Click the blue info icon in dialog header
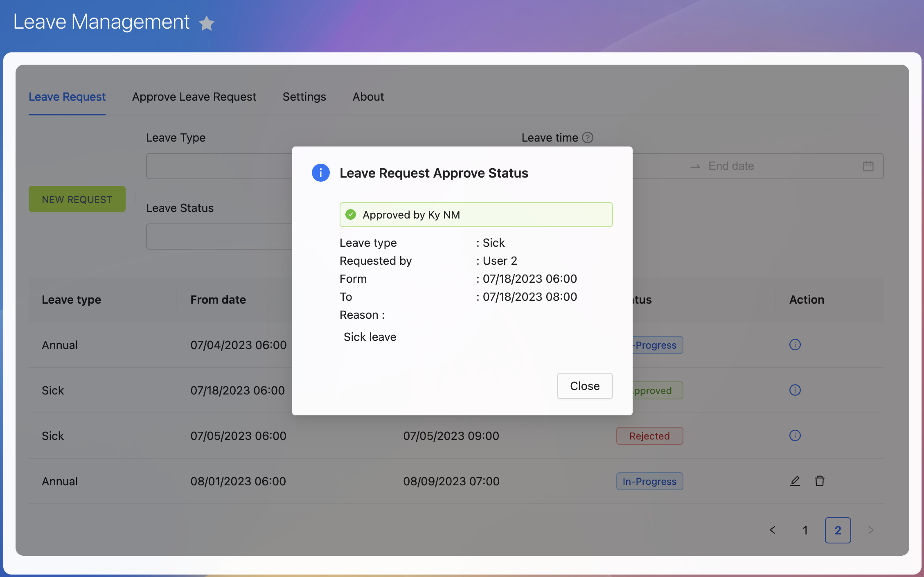 (320, 173)
